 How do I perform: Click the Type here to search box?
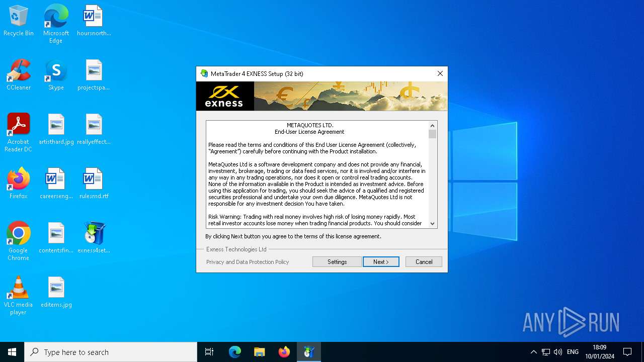[x=111, y=352]
